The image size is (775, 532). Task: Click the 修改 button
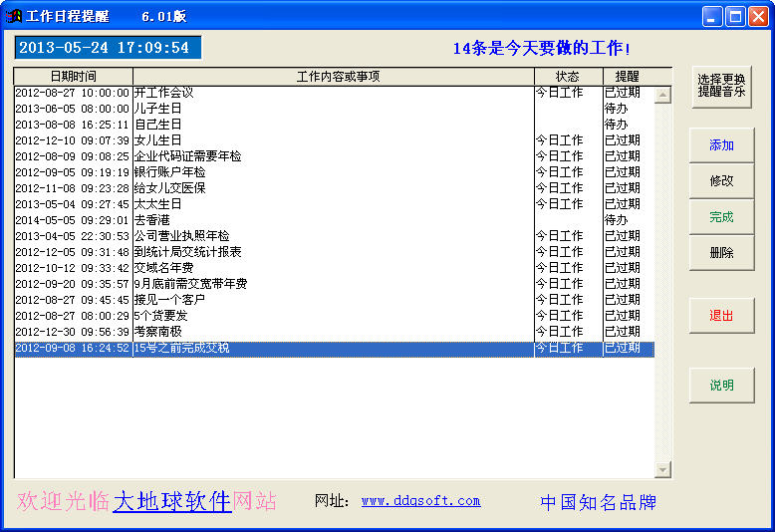point(721,181)
